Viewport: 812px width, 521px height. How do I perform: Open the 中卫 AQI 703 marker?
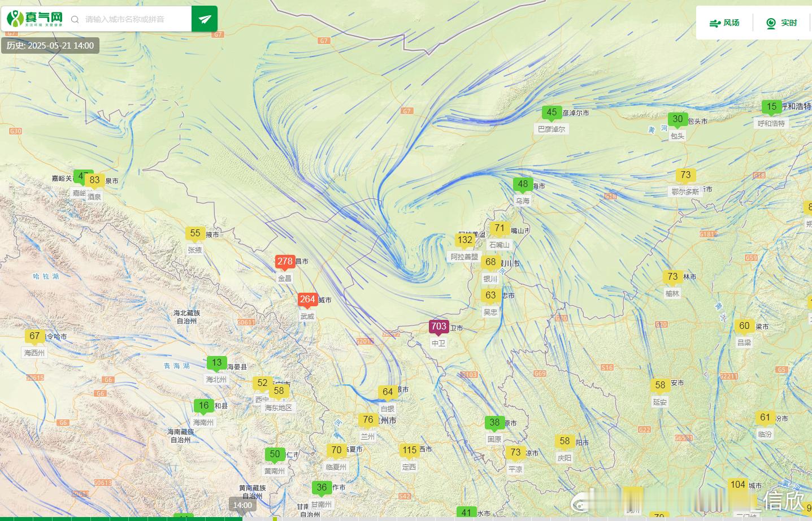point(438,327)
